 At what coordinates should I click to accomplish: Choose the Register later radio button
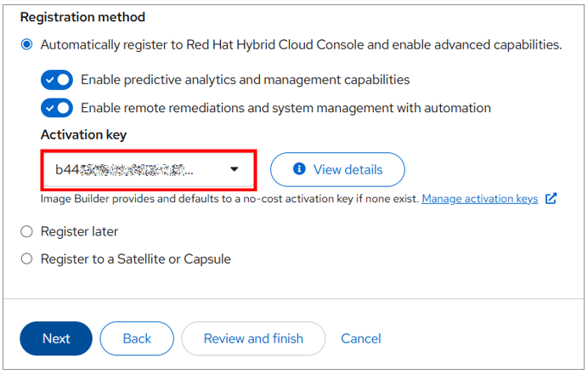27,231
